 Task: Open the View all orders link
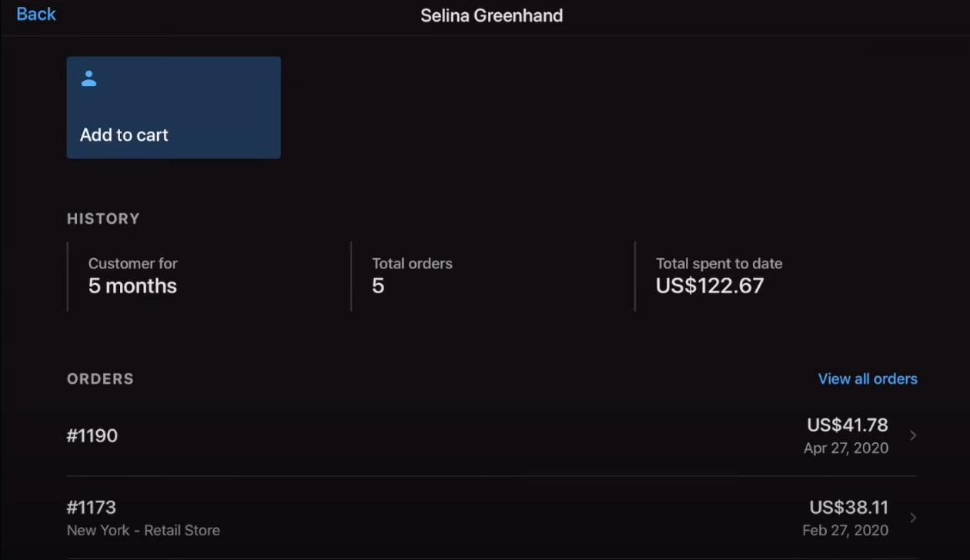[x=868, y=378]
